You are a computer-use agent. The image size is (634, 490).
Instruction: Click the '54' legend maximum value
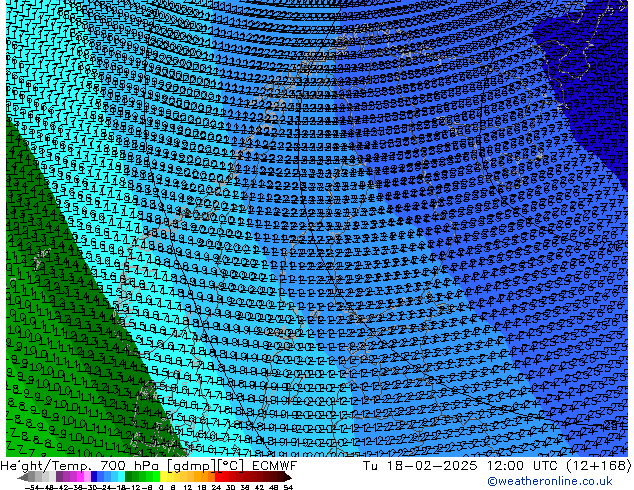288,487
